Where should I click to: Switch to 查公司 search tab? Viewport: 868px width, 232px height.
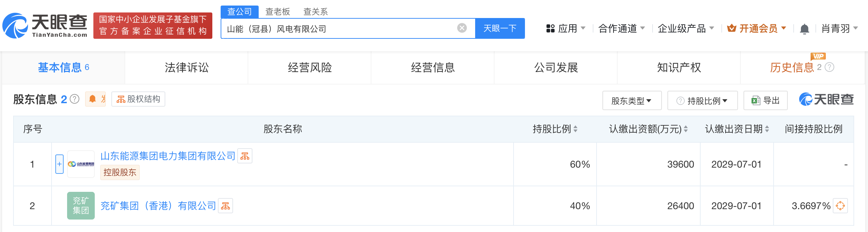pos(240,12)
